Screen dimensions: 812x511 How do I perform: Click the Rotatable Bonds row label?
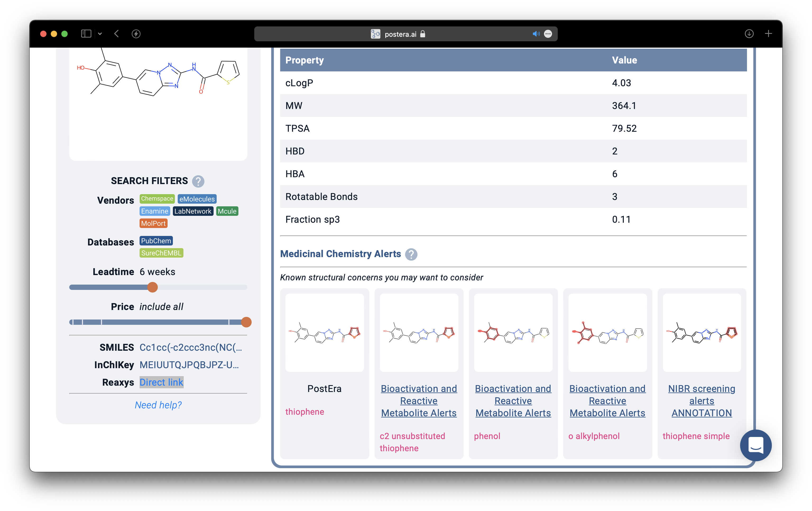(321, 197)
